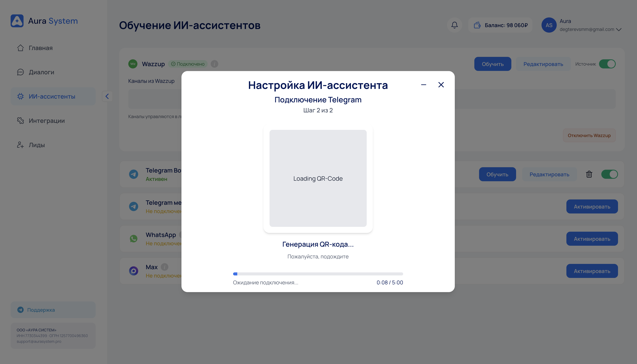Click the wallet balance icon
637x364 pixels.
coord(477,25)
